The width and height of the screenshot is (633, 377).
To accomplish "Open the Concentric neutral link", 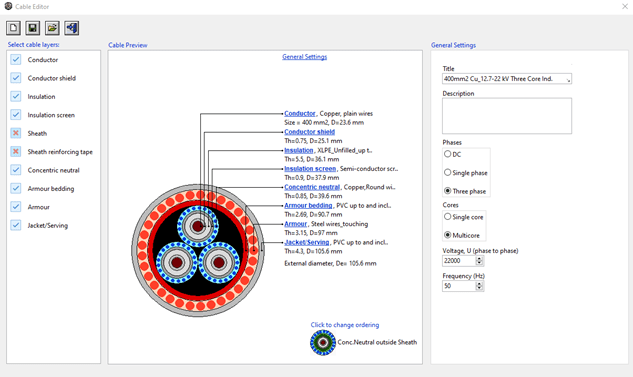I will point(312,187).
